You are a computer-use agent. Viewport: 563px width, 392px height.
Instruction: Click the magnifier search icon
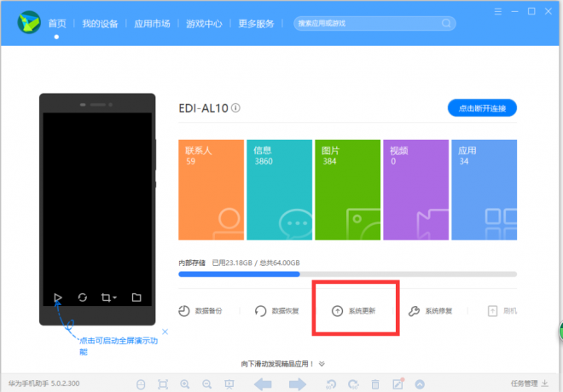point(446,23)
